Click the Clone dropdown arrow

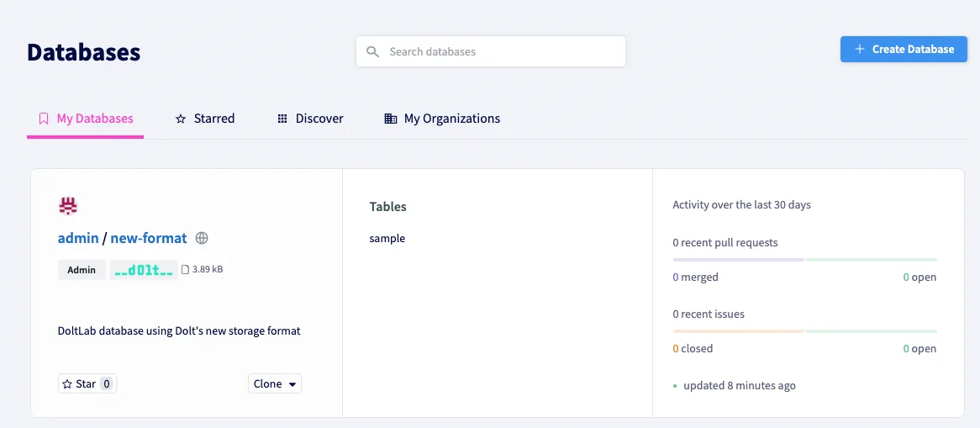coord(292,384)
